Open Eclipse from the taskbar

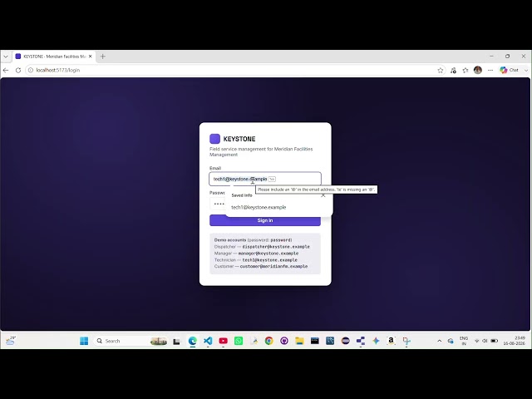click(x=346, y=341)
